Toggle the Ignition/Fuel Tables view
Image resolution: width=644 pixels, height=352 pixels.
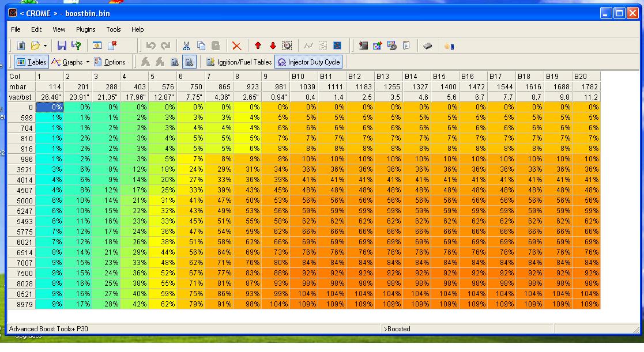tap(239, 62)
